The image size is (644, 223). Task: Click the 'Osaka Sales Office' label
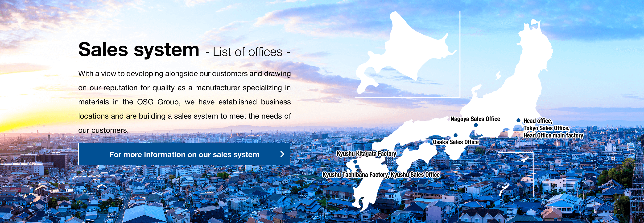456,142
